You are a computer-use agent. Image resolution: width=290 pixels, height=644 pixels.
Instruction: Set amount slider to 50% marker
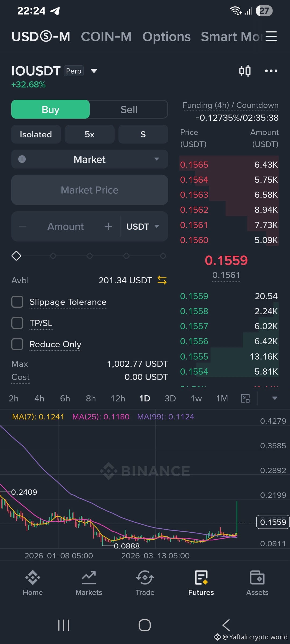90,256
